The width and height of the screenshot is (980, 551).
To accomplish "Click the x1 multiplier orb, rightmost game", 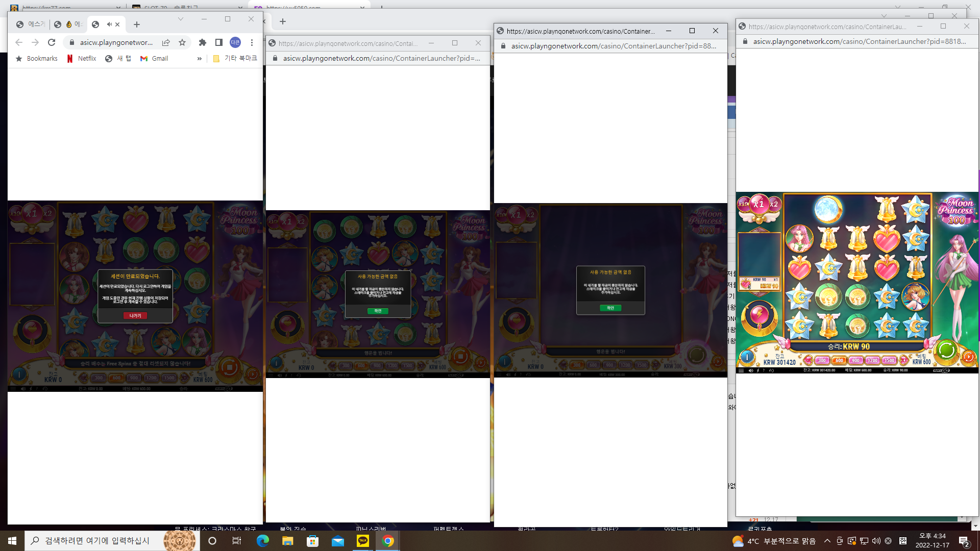I will [x=759, y=205].
